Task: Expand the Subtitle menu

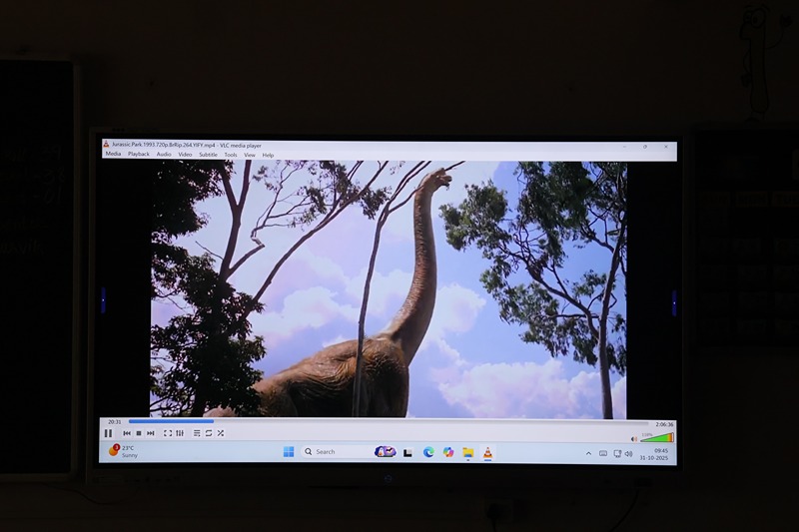Action: [208, 155]
